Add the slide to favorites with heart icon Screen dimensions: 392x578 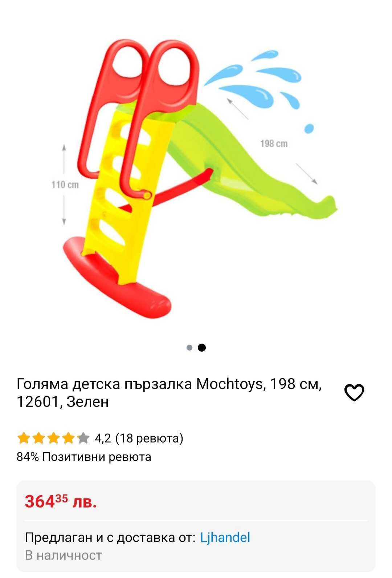(354, 392)
